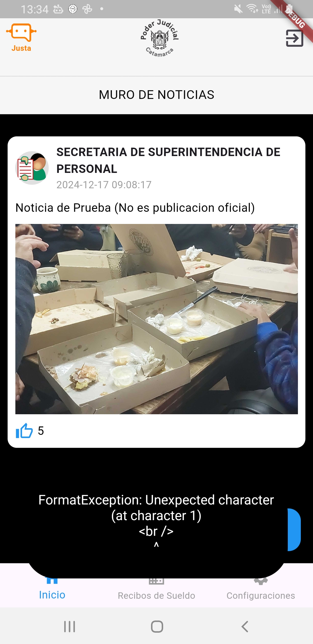Tap the Poder Judicial Catamarca logo
The height and width of the screenshot is (644, 313).
coord(159,38)
